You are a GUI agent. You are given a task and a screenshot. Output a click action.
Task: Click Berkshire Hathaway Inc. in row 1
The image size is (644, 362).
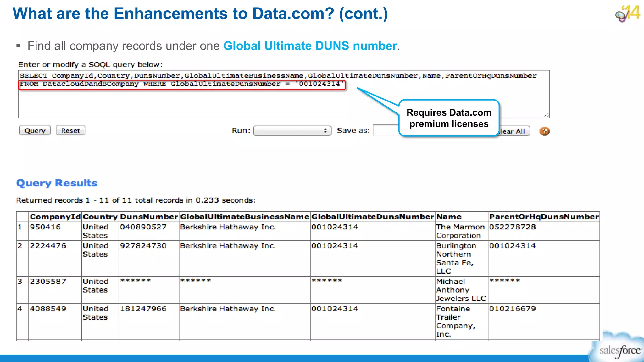pos(228,227)
